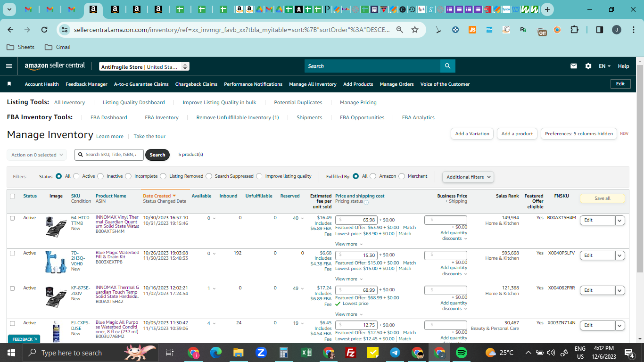Expand the Additional filters dropdown

pos(468,177)
